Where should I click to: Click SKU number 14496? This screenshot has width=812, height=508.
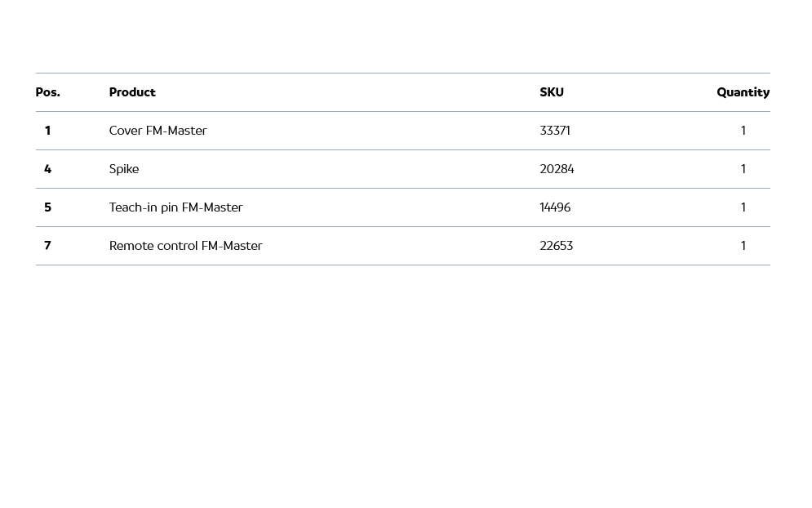click(555, 207)
